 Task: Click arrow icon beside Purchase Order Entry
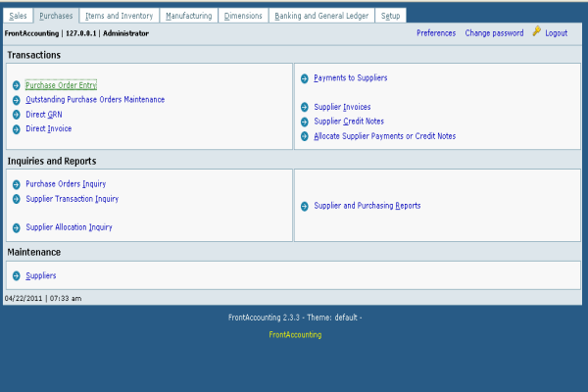click(x=16, y=85)
